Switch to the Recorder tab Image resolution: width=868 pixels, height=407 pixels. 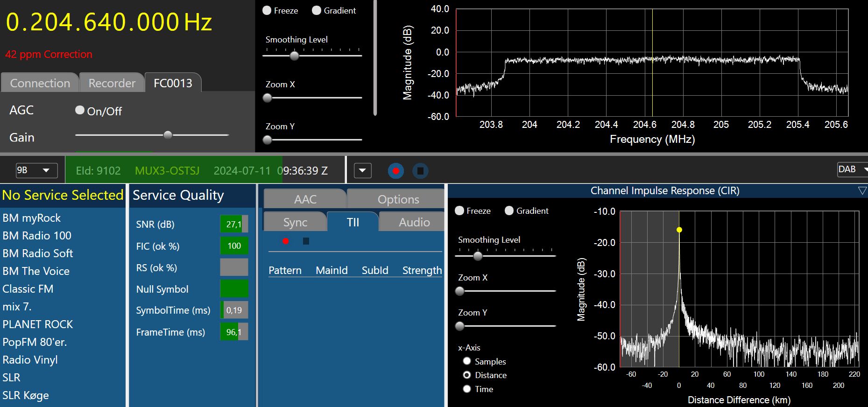click(x=112, y=83)
